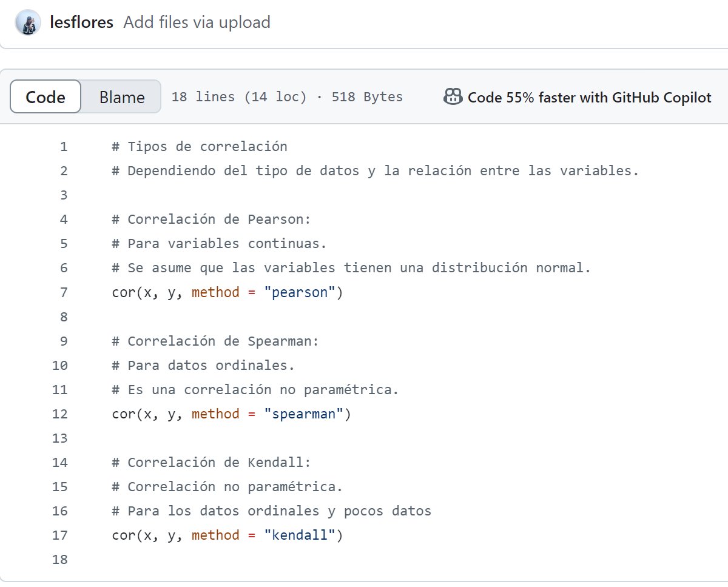
Task: Click the 'method' keyword on line 7
Action: click(x=215, y=292)
